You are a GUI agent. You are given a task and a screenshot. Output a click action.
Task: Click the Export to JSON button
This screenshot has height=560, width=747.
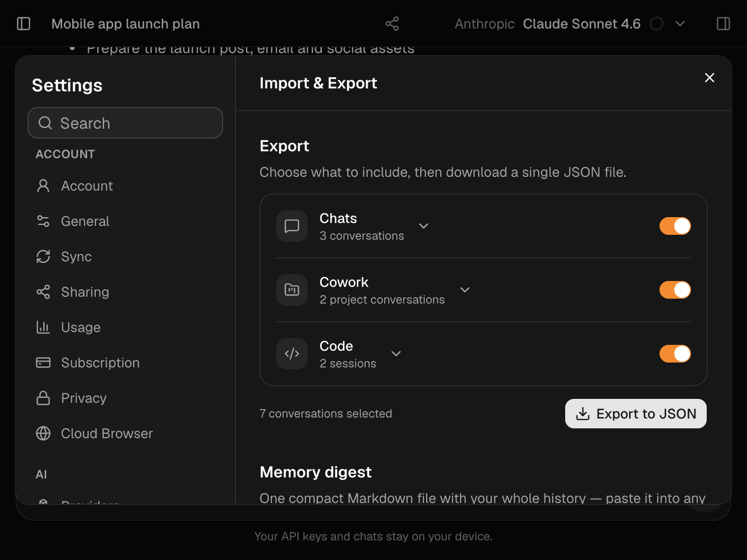[636, 414]
